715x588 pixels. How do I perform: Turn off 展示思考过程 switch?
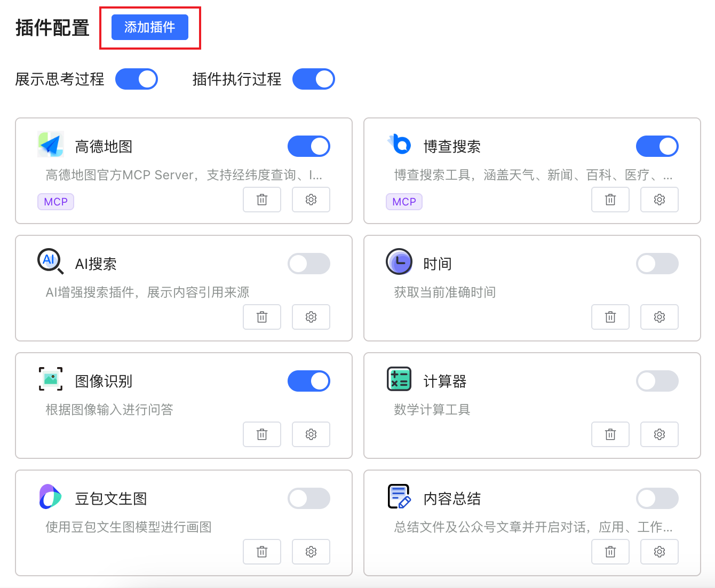tap(137, 79)
